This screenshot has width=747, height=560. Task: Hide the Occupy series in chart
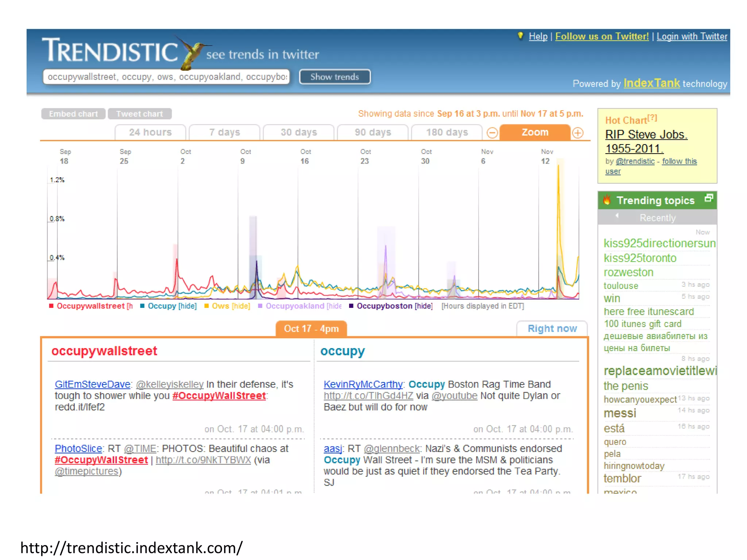click(187, 306)
